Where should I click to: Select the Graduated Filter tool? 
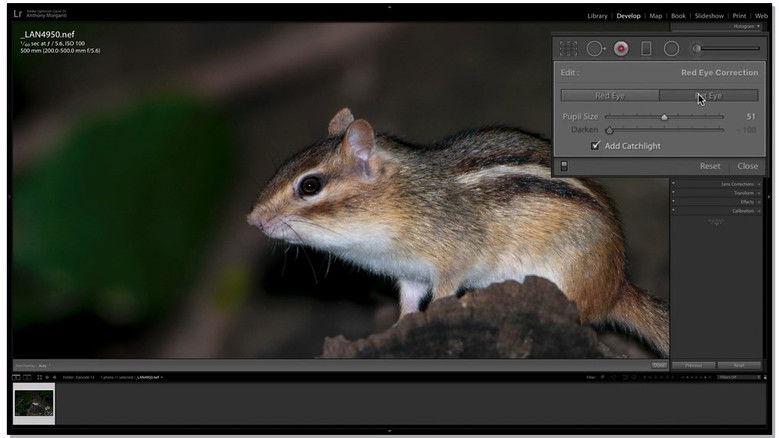(646, 48)
